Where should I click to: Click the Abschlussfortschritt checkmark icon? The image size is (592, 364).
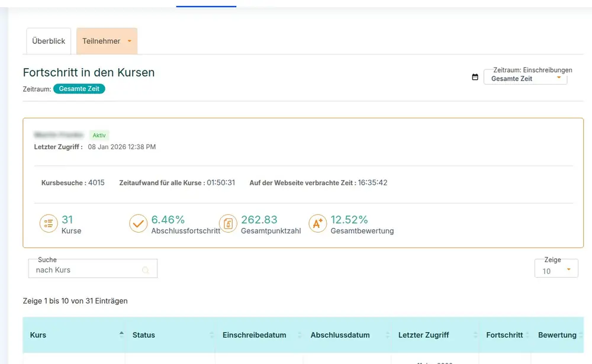click(x=138, y=224)
